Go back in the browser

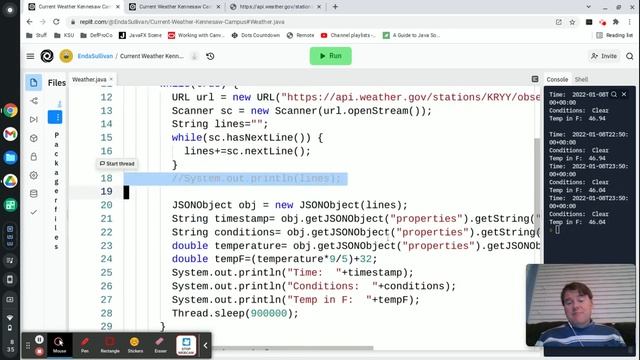pyautogui.click(x=29, y=22)
